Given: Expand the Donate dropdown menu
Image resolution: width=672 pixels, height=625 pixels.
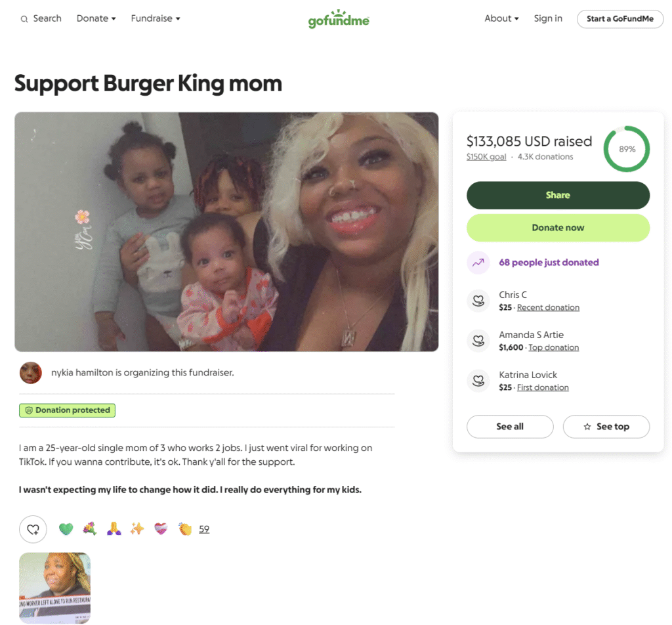Looking at the screenshot, I should tap(96, 18).
